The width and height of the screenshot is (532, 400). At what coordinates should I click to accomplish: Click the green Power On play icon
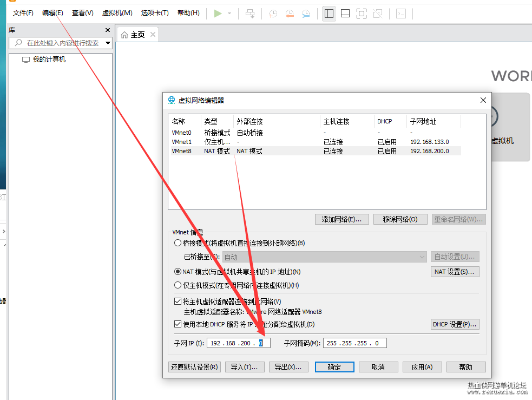click(218, 14)
